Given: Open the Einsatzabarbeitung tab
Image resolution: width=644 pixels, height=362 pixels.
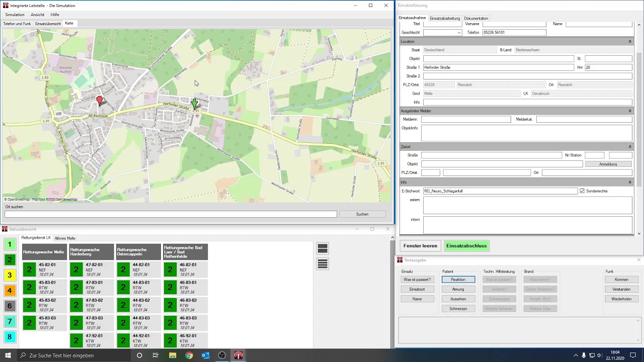Looking at the screenshot, I should click(x=445, y=18).
